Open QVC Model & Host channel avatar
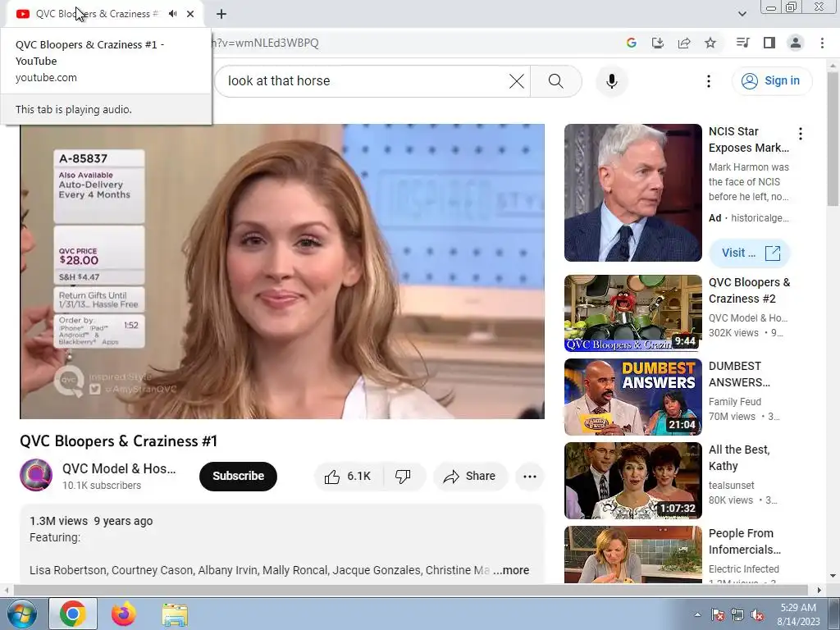840x630 pixels. point(36,475)
